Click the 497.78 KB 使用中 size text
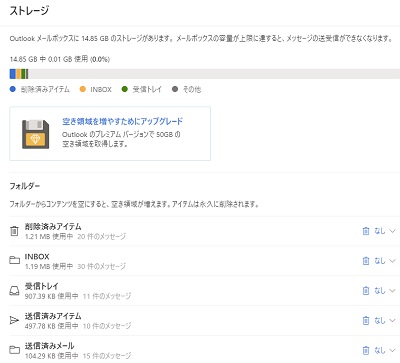 pyautogui.click(x=51, y=326)
